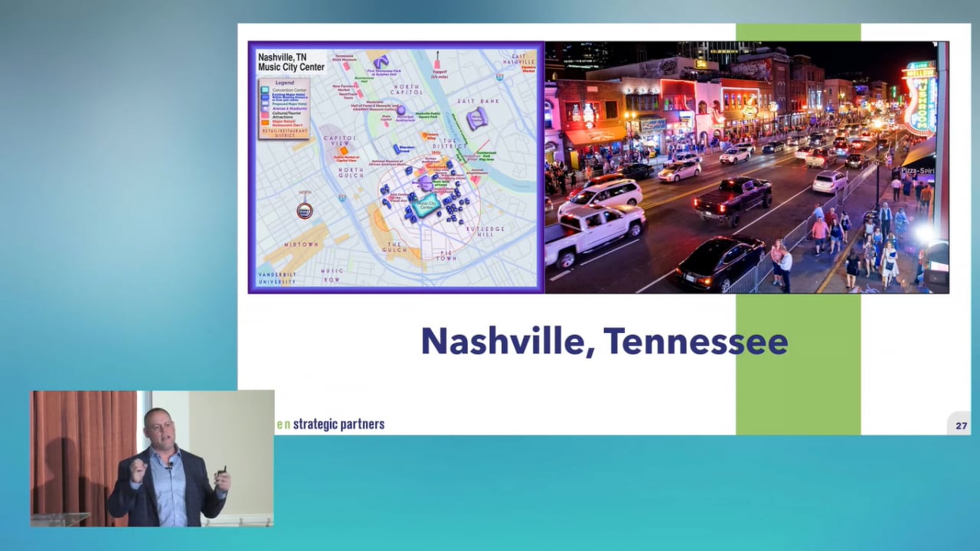The image size is (980, 551).
Task: Click the slide number 27 badge
Action: [x=961, y=425]
